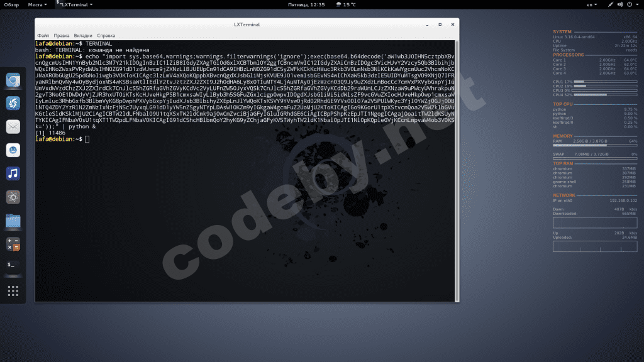Click the Uptime row in SYSTEM

pyautogui.click(x=595, y=45)
